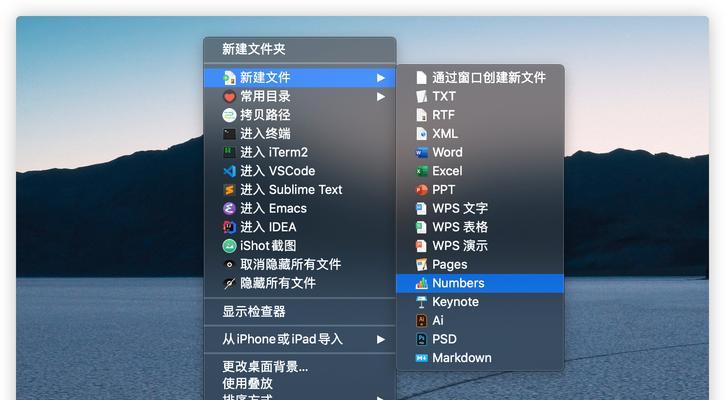Click the iTerm2 icon
Screen dimensions: 725x400
tap(229, 153)
